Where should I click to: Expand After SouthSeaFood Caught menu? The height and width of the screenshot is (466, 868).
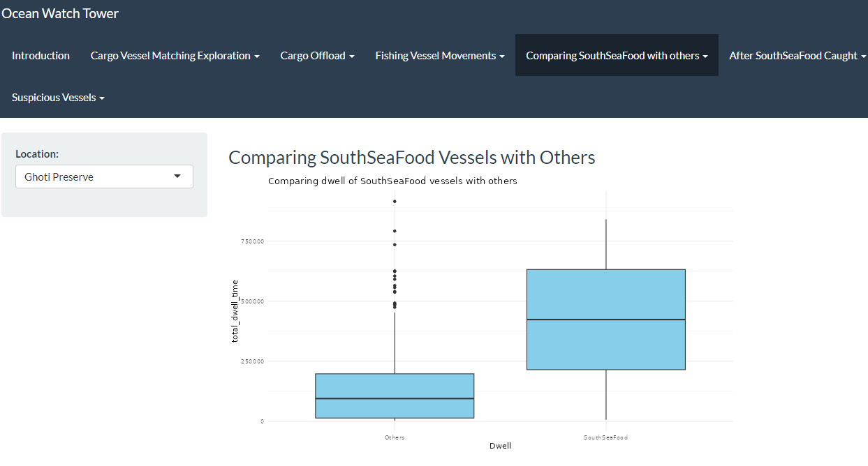pos(797,56)
